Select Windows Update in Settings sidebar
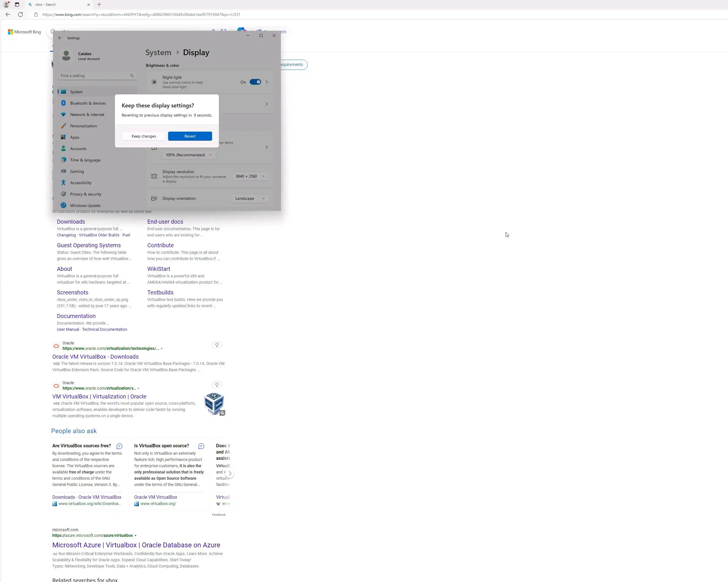This screenshot has height=582, width=728. coord(85,205)
